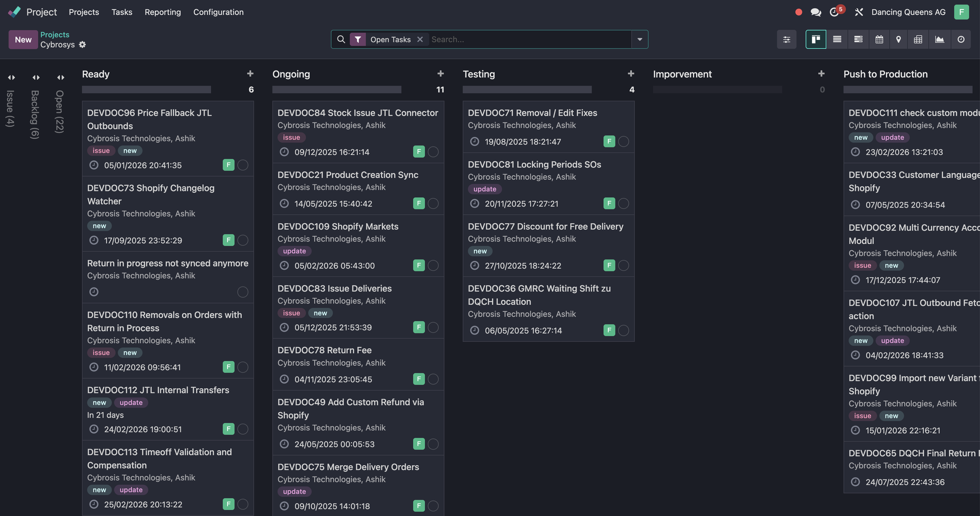The image size is (980, 516).
Task: Open the activities clock with 5 badge
Action: tap(835, 12)
